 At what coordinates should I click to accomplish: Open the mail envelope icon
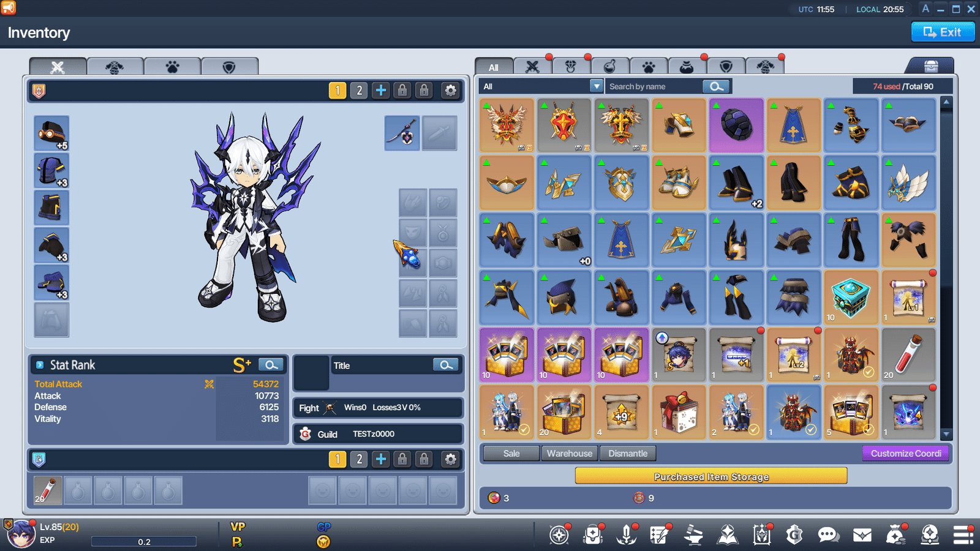pos(862,536)
